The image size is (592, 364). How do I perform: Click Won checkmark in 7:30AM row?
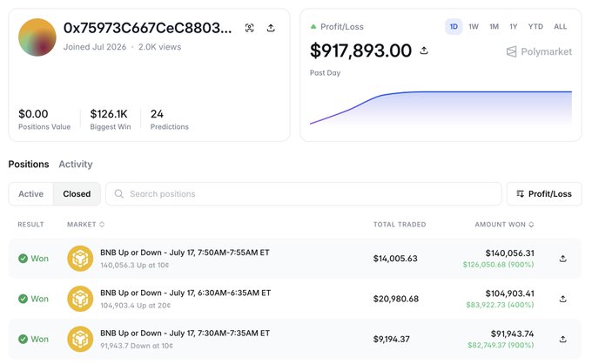[x=23, y=339]
